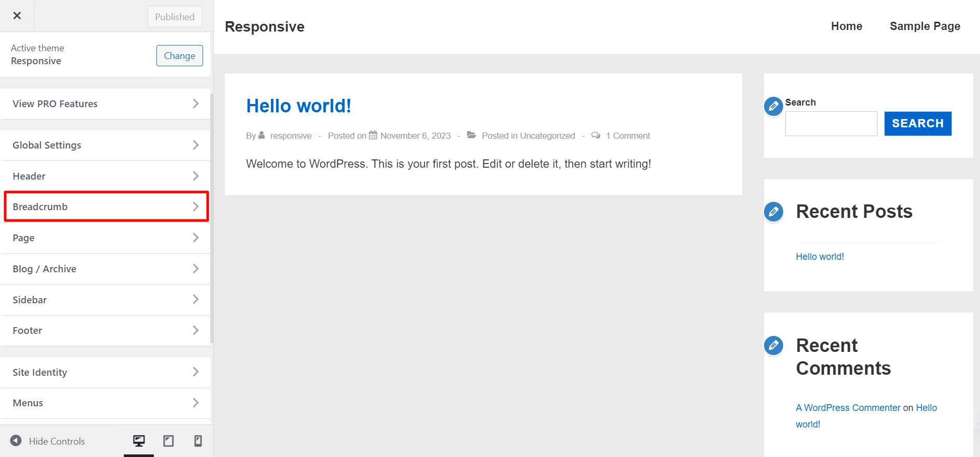Switch to mobile preview icon

(198, 441)
